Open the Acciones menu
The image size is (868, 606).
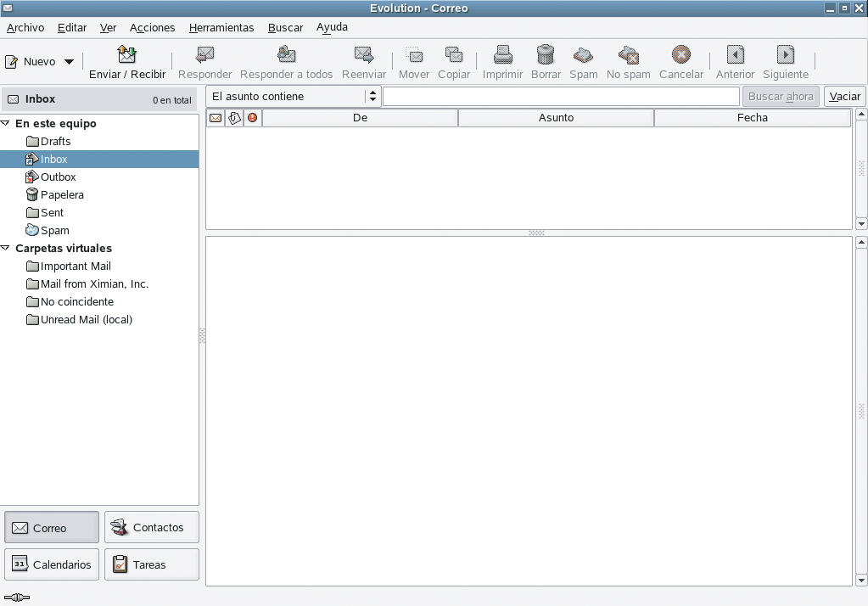(152, 28)
